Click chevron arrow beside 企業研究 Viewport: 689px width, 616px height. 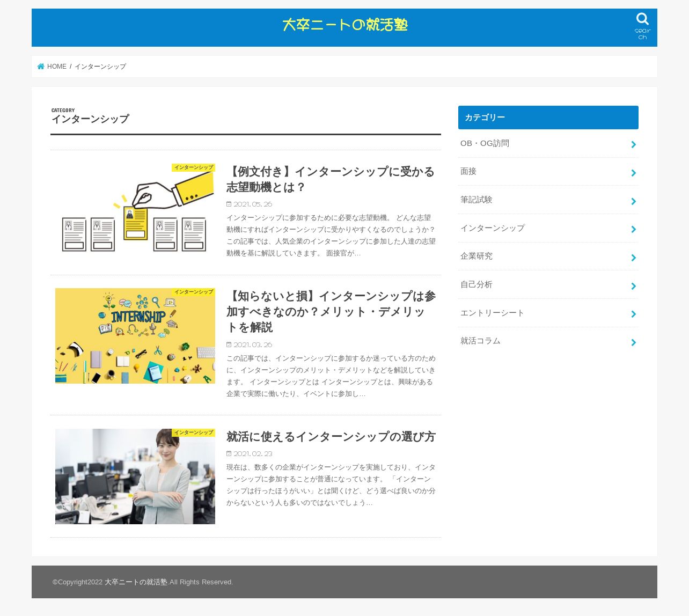(634, 258)
